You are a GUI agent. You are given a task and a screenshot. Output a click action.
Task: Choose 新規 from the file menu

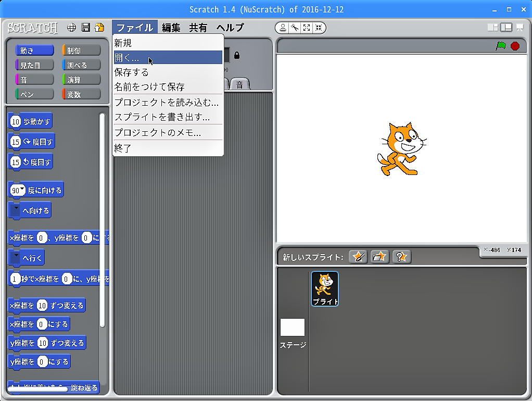[168, 43]
